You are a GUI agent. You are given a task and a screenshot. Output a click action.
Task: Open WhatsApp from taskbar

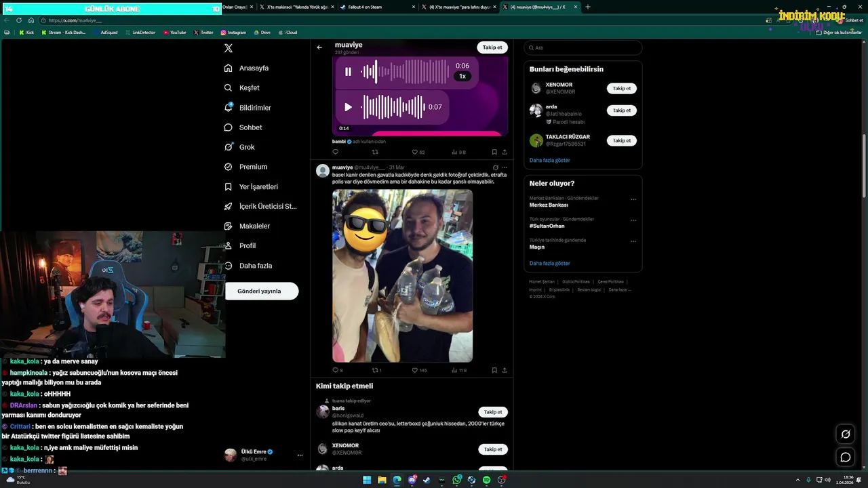click(457, 480)
